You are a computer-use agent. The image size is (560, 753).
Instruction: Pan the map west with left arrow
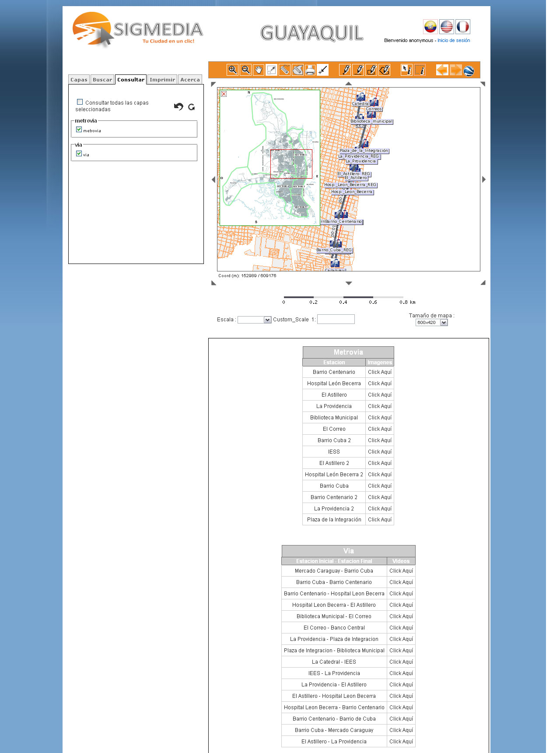(x=213, y=179)
